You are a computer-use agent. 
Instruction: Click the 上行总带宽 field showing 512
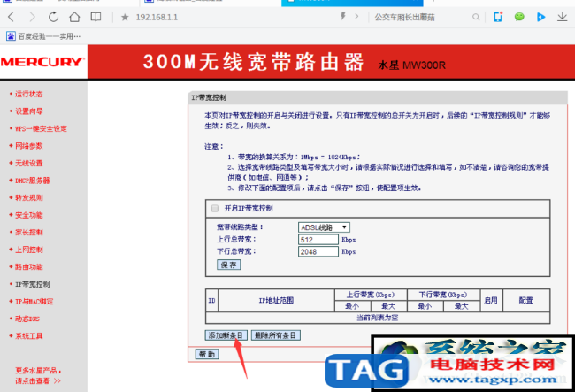point(318,240)
